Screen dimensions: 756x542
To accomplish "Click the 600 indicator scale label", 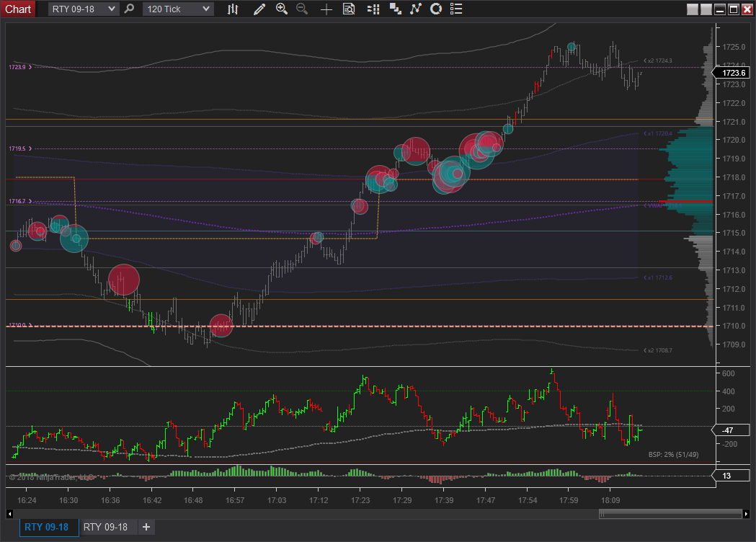I will point(728,373).
